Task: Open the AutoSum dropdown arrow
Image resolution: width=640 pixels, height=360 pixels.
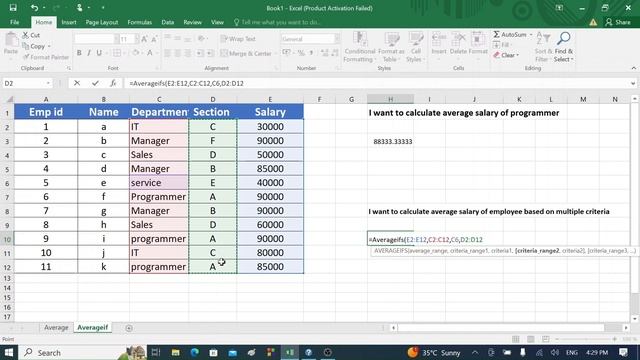Action: (531, 35)
